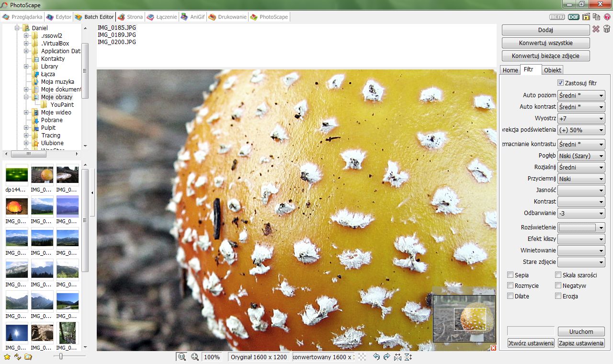Flip photo horizontally
Image resolution: width=613 pixels, height=364 pixels.
(x=397, y=357)
